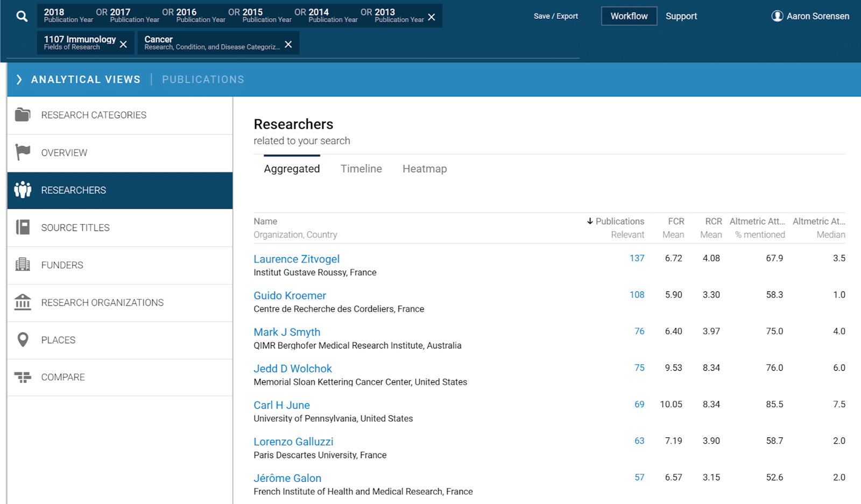The width and height of the screenshot is (861, 504).
Task: Click the Places map pin icon
Action: coord(23,339)
